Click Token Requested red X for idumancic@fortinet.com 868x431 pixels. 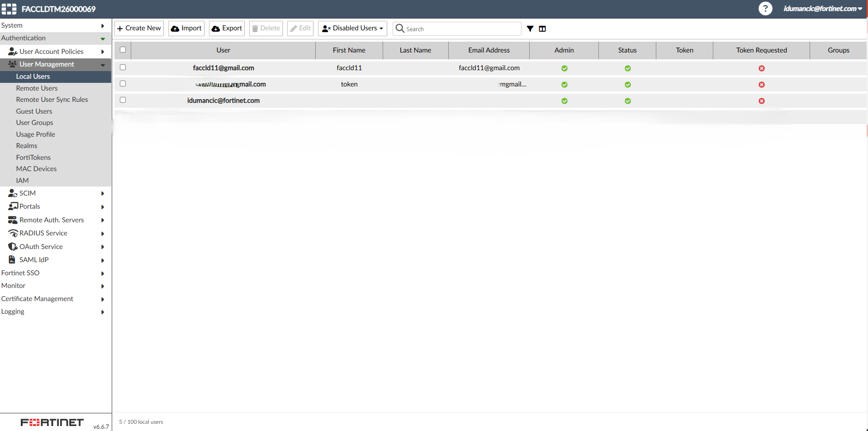762,101
